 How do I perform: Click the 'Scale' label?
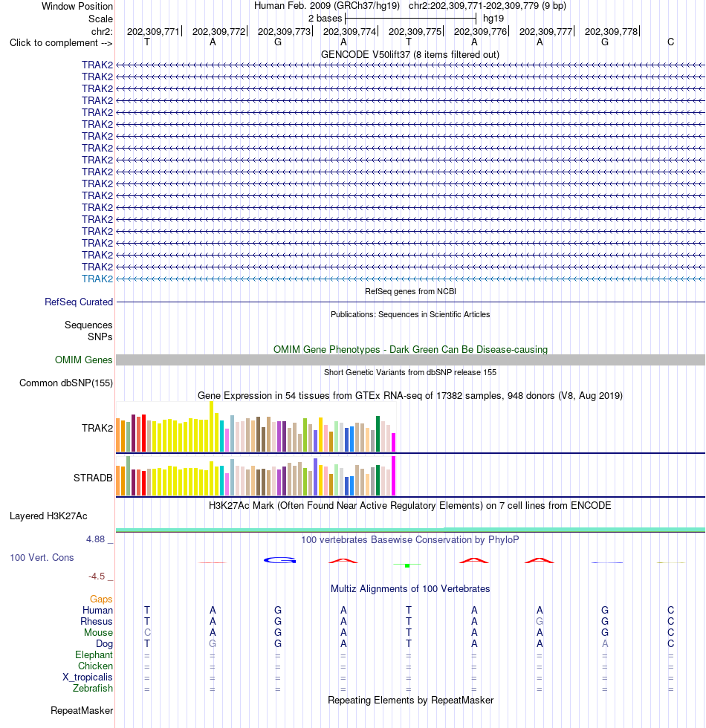101,19
